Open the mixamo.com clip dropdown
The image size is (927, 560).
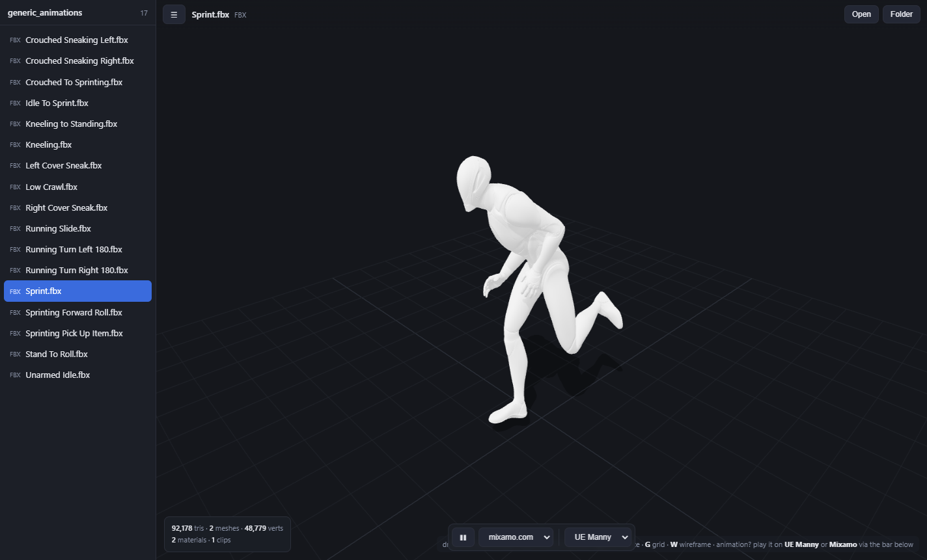coord(516,537)
